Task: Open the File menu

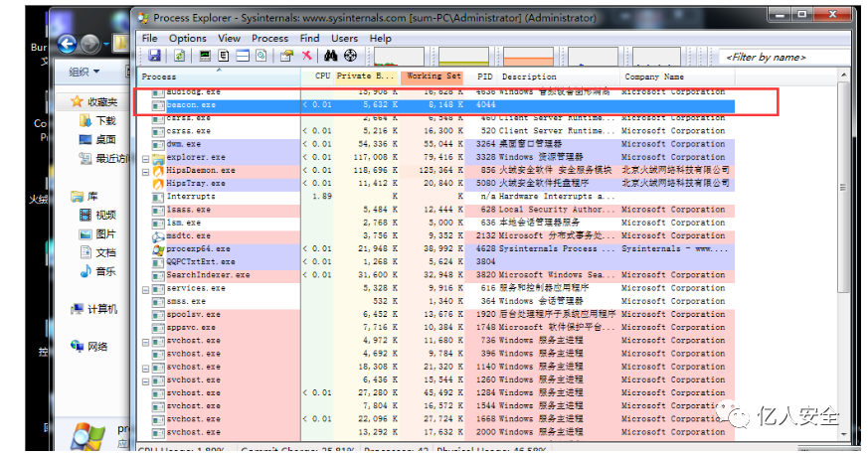Action: (149, 38)
